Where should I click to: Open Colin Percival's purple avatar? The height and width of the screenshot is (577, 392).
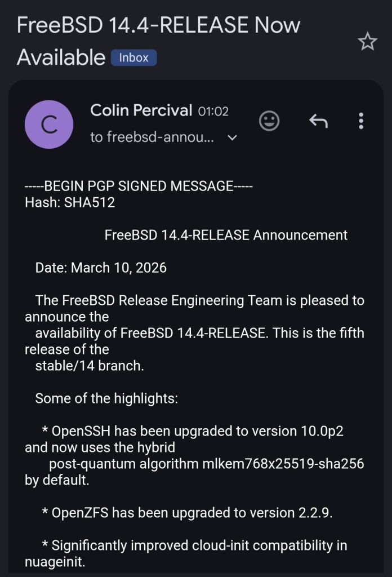pos(49,124)
